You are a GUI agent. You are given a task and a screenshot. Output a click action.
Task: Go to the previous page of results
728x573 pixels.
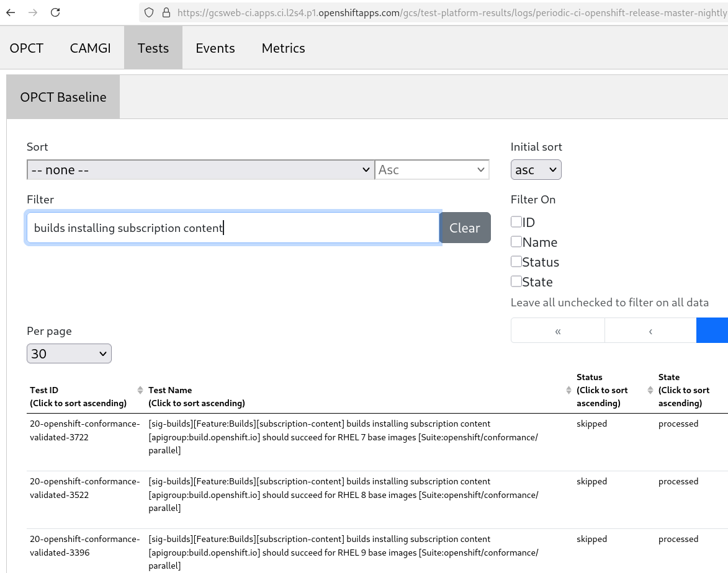650,331
